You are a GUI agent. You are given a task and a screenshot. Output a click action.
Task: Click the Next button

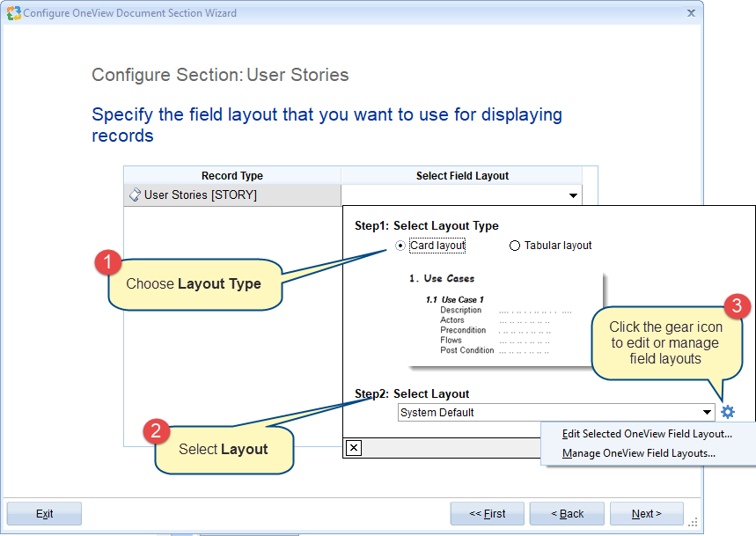(x=647, y=514)
